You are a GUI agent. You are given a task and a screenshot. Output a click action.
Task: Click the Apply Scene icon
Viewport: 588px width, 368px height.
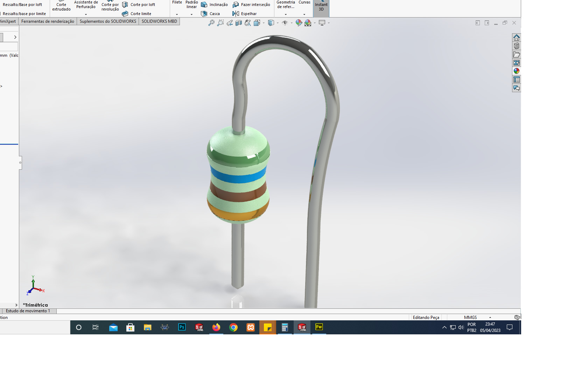pos(308,23)
